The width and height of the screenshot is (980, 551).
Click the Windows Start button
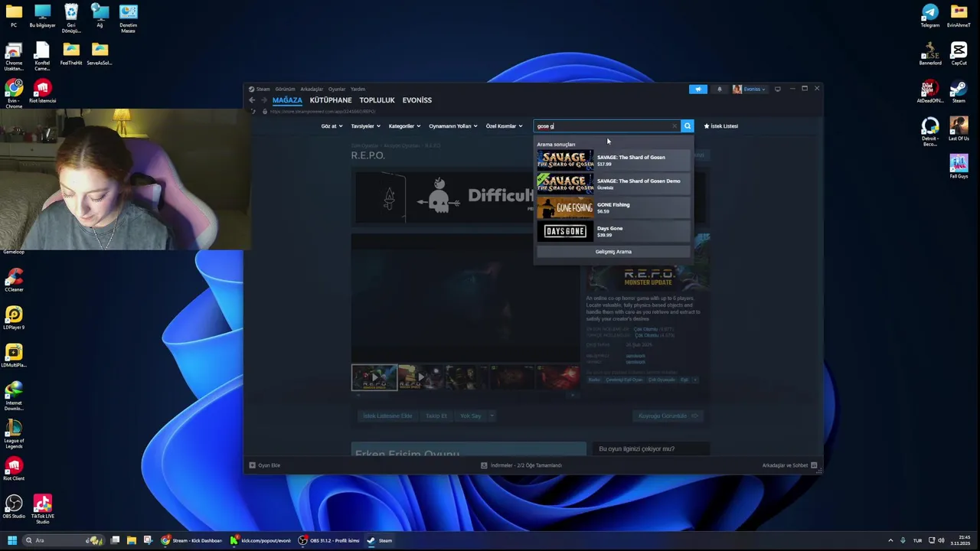12,540
